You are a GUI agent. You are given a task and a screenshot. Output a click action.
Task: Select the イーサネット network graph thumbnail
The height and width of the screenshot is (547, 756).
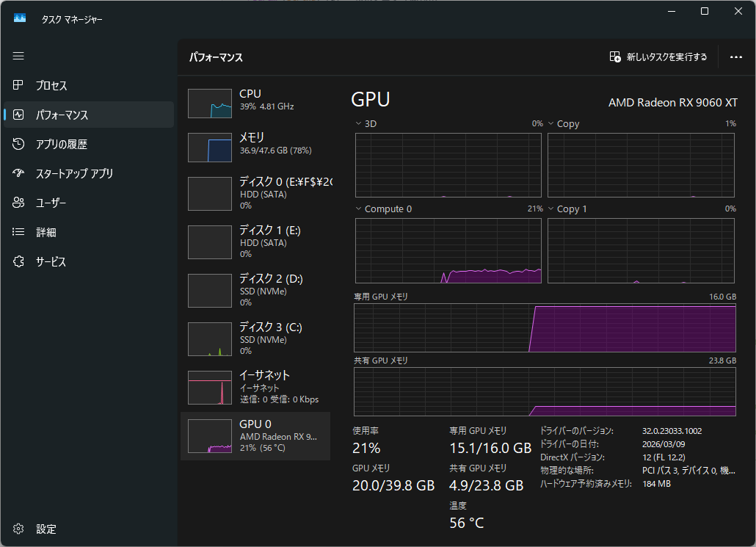click(210, 388)
